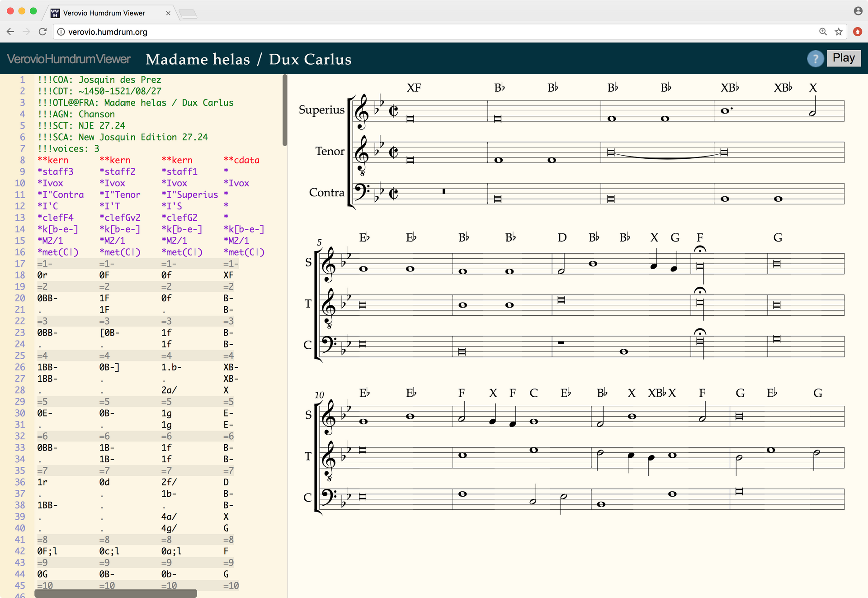This screenshot has width=868, height=598.
Task: Select the Verovio Humdrum Viewer tab
Action: pyautogui.click(x=104, y=13)
